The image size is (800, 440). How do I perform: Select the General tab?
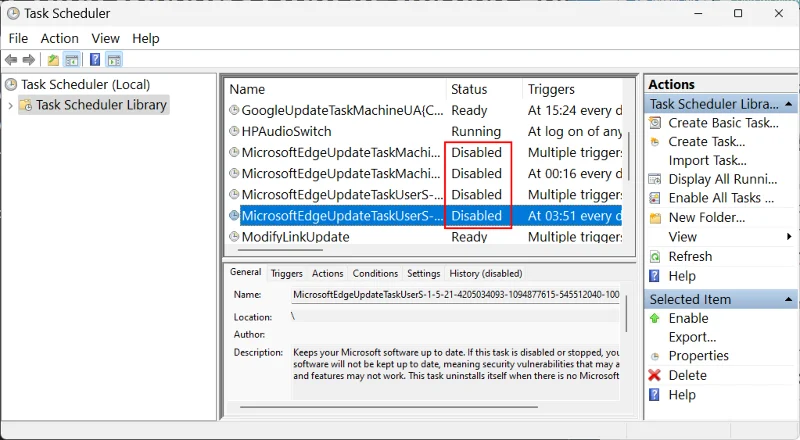(245, 272)
